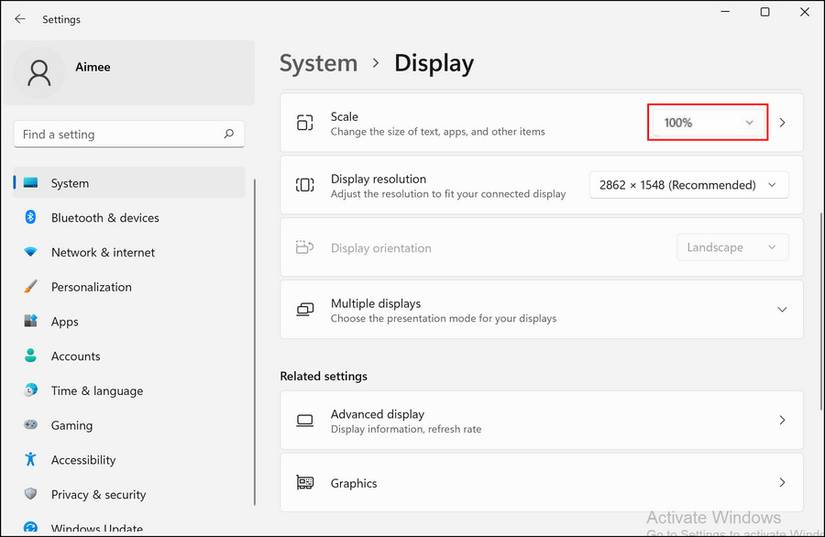Click the Multiple displays label
The width and height of the screenshot is (825, 537).
coord(376,303)
